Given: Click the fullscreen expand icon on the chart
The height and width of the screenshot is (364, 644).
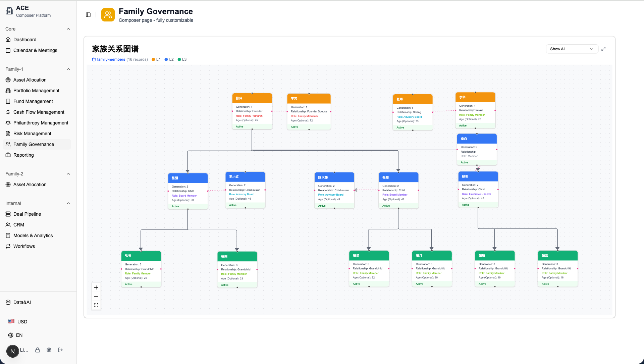Looking at the screenshot, I should [603, 49].
